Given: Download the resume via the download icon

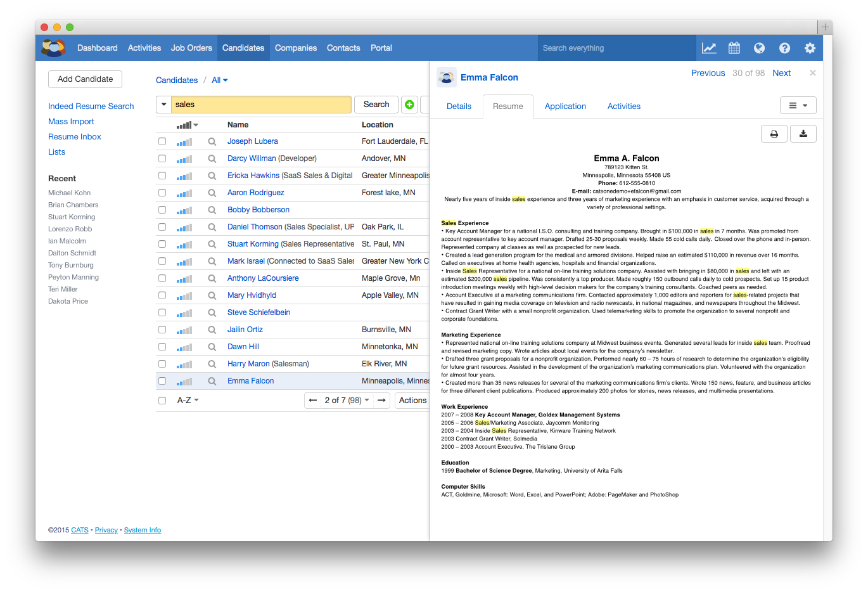Looking at the screenshot, I should point(803,134).
